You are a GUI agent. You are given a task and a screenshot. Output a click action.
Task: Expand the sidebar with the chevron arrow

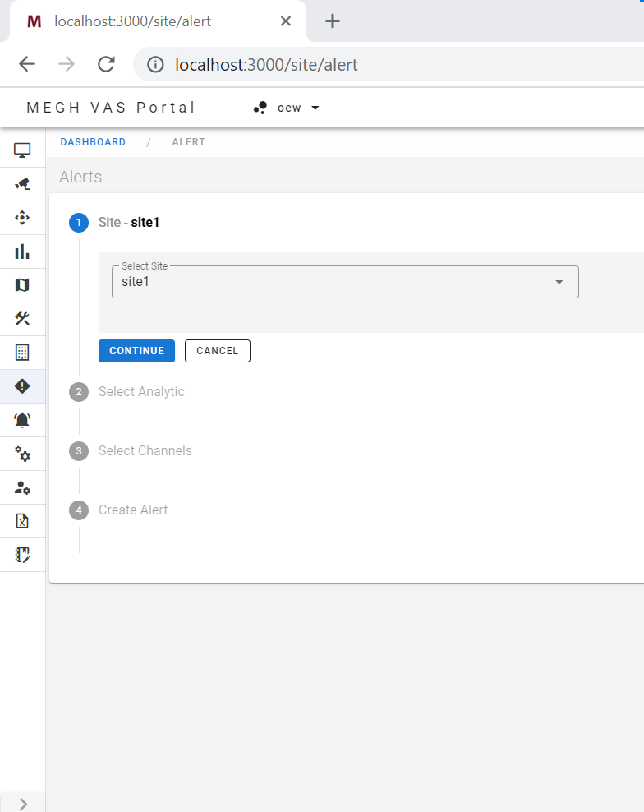(x=22, y=803)
